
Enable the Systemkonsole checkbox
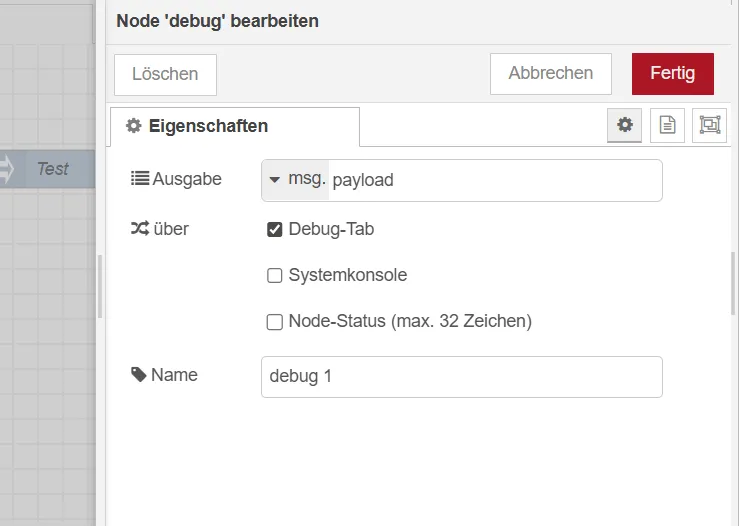275,276
